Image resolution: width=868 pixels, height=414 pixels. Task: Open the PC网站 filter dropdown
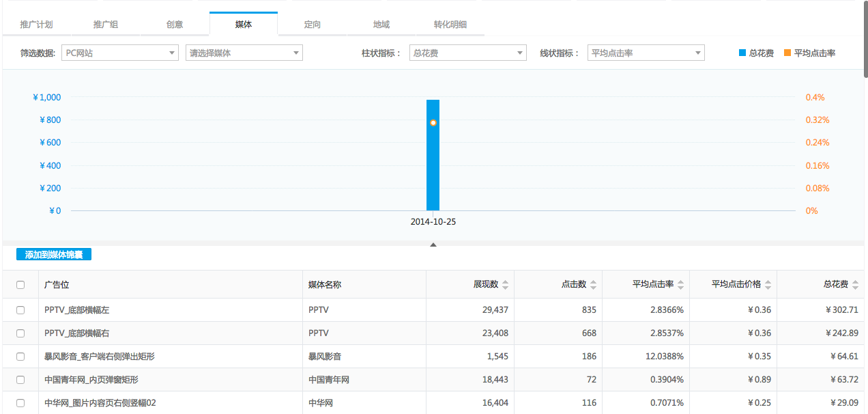click(119, 53)
